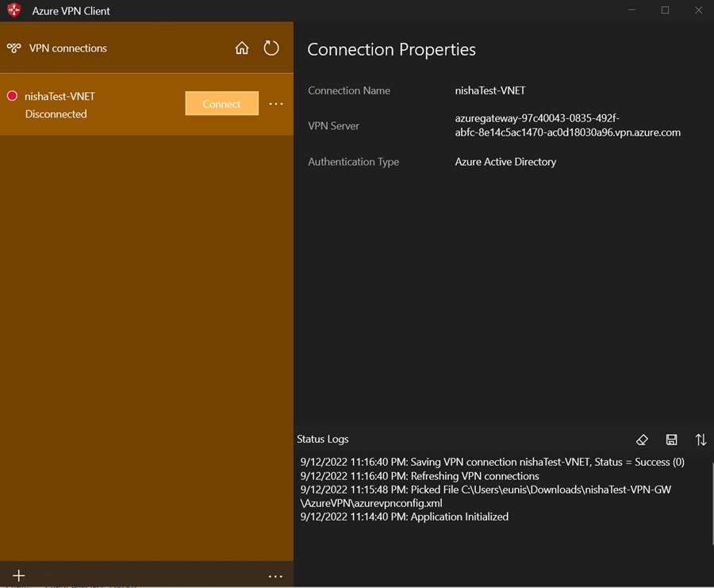The width and height of the screenshot is (714, 588).
Task: Click the Status Logs panel header
Action: pos(323,439)
